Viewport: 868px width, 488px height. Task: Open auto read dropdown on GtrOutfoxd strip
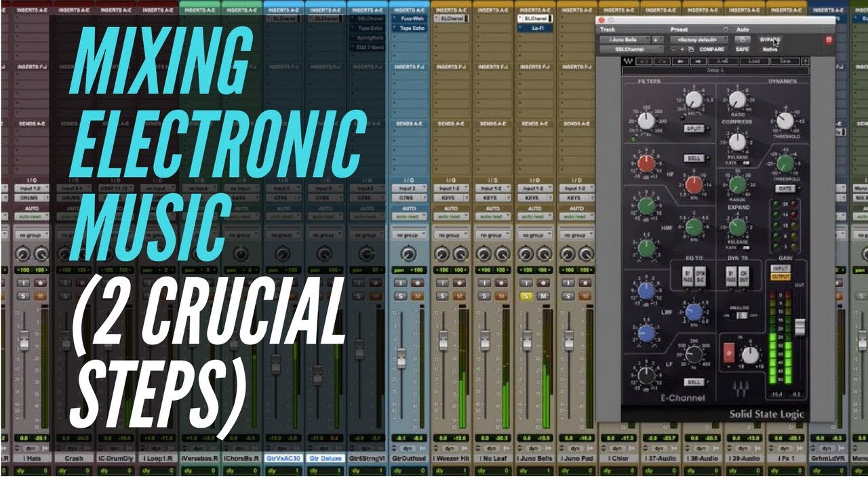410,217
